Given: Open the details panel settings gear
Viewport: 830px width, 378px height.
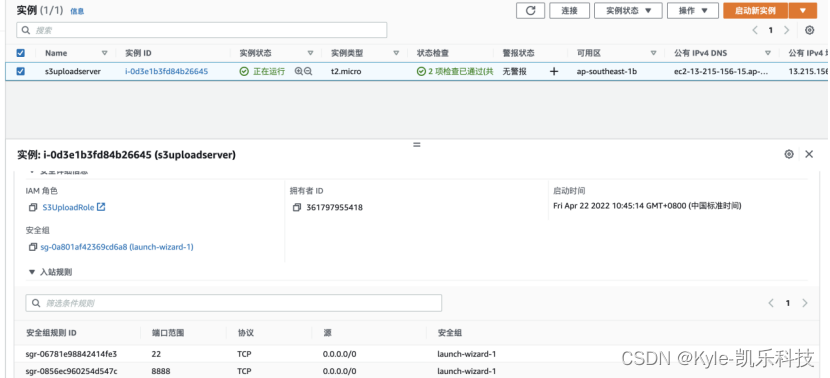Looking at the screenshot, I should coord(789,154).
